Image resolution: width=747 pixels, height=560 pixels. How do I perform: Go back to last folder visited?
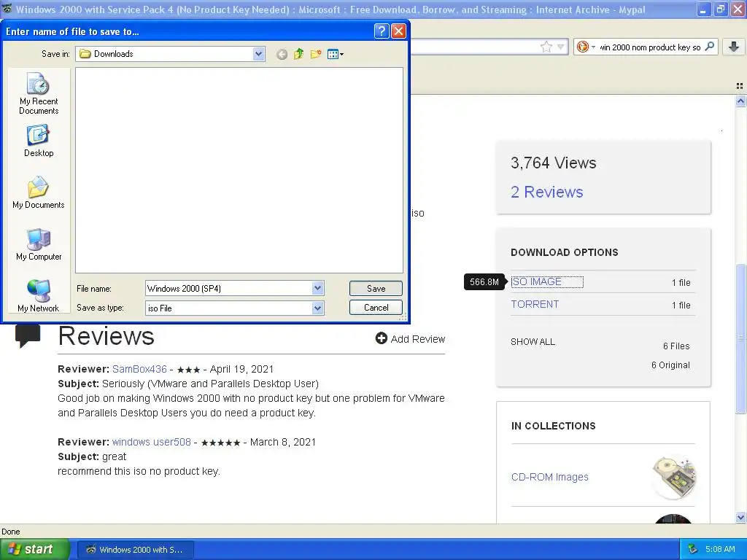click(282, 54)
